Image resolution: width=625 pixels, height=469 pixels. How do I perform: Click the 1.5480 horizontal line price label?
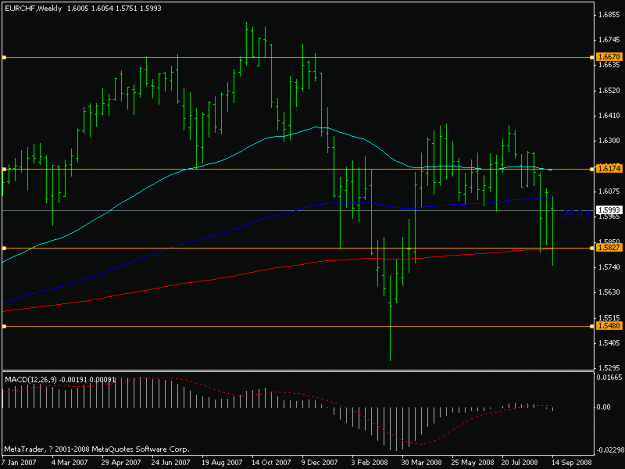tap(609, 326)
